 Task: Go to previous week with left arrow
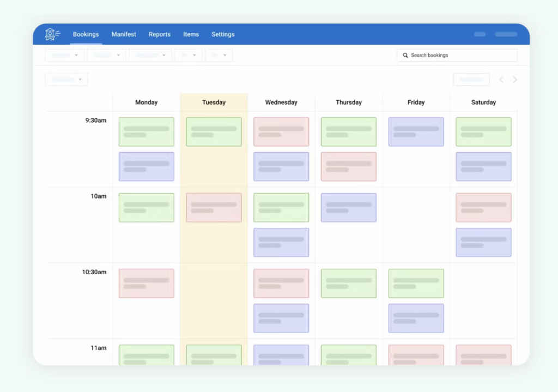point(502,80)
